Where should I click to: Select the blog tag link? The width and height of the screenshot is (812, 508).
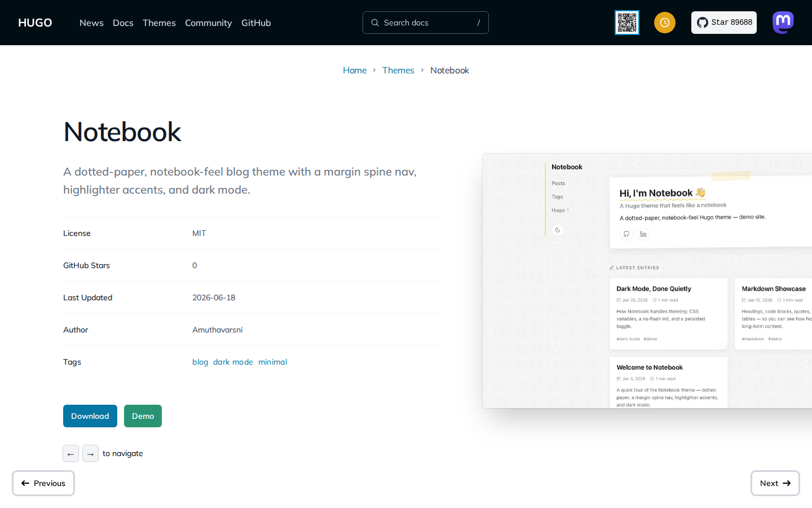coord(200,362)
